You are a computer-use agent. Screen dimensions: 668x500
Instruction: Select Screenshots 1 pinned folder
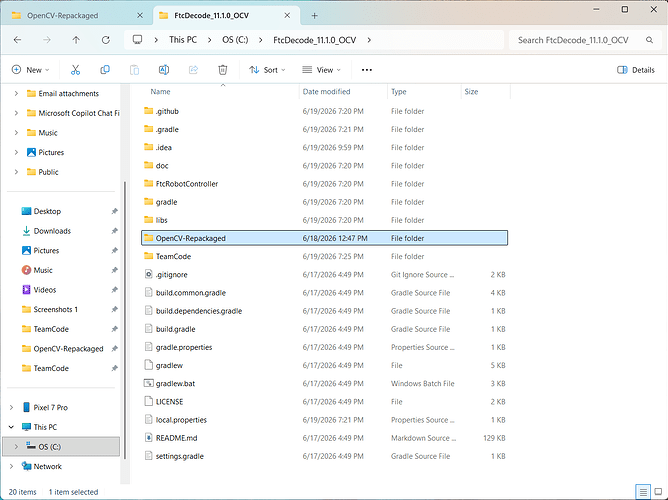pyautogui.click(x=55, y=309)
